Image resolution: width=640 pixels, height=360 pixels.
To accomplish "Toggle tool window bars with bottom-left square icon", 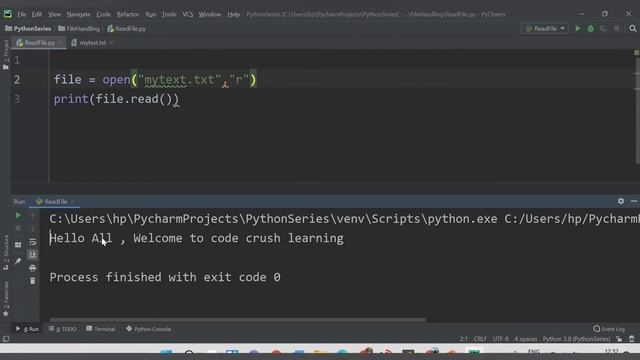I will (x=6, y=339).
